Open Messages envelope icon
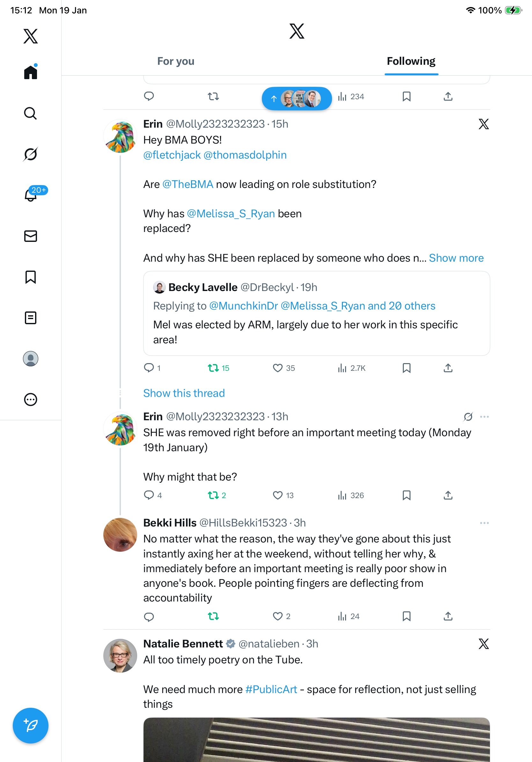This screenshot has width=532, height=762. tap(31, 236)
